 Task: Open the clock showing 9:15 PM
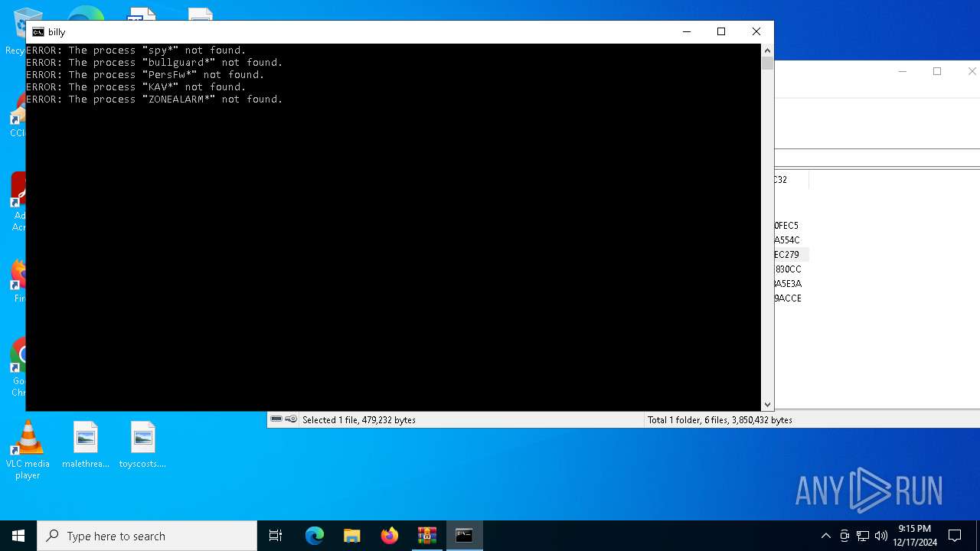click(915, 536)
